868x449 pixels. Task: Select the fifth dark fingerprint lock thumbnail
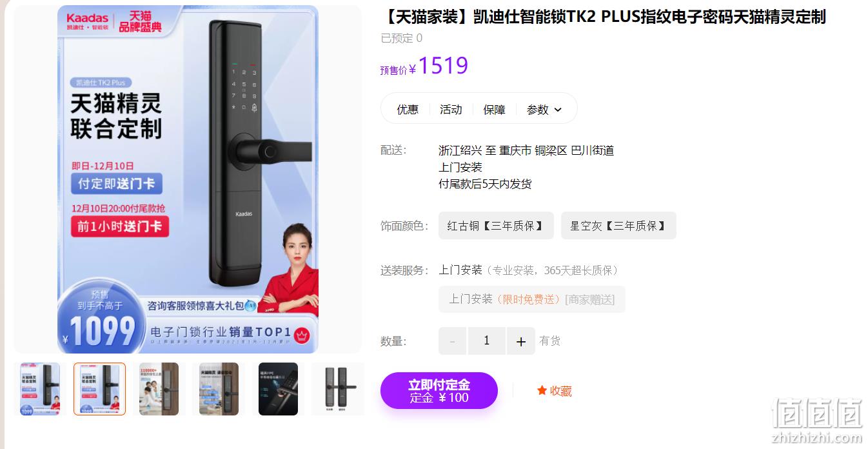279,389
